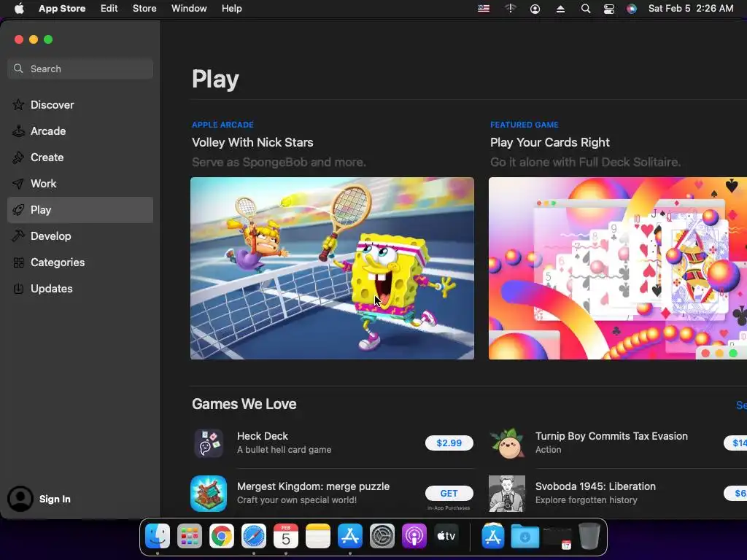Open the FEATURED GAME category link
Viewport: 747px width, 560px height.
[524, 125]
